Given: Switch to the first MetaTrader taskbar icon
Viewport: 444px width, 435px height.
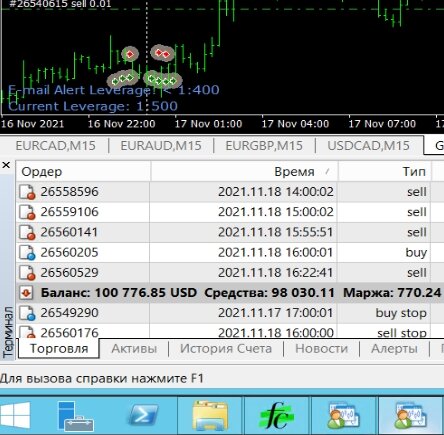Looking at the screenshot, I should point(343,416).
